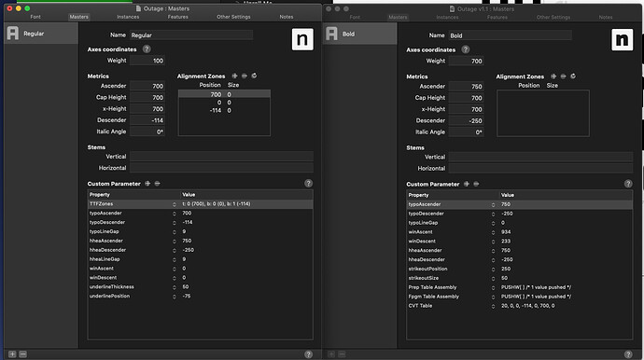The width and height of the screenshot is (644, 360).
Task: Open underlinePosition property dropdown
Action: click(175, 296)
